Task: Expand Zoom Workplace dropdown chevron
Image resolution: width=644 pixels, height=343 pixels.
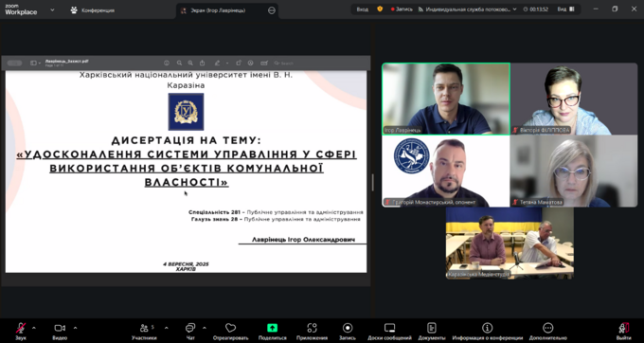Action: (52, 9)
